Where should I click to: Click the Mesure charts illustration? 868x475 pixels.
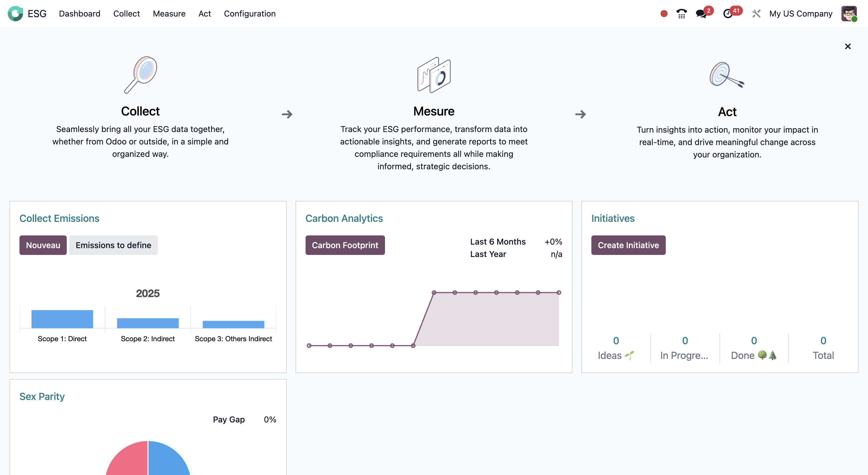434,75
